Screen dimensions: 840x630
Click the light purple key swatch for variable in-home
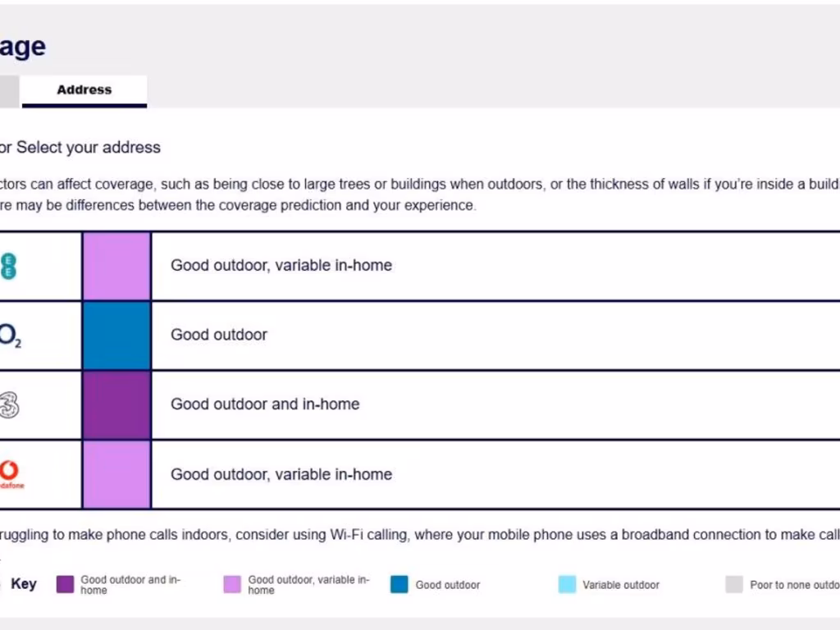coord(232,585)
